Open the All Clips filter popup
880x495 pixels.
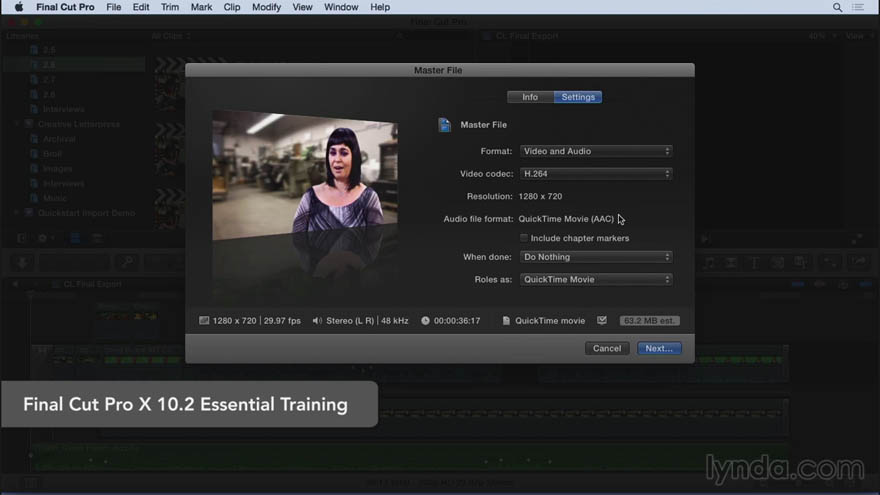(x=171, y=36)
